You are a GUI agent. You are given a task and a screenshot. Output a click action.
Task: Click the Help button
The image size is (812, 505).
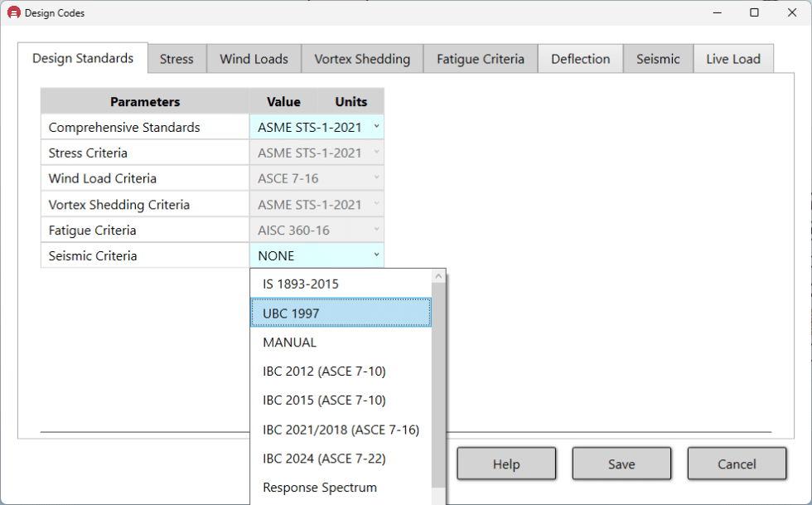point(505,464)
